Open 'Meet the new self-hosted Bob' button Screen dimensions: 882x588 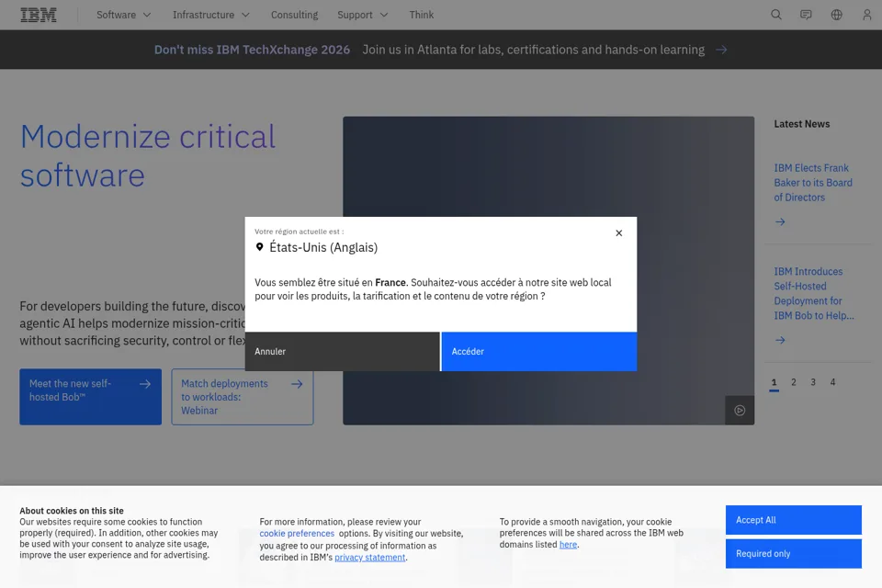(x=91, y=397)
